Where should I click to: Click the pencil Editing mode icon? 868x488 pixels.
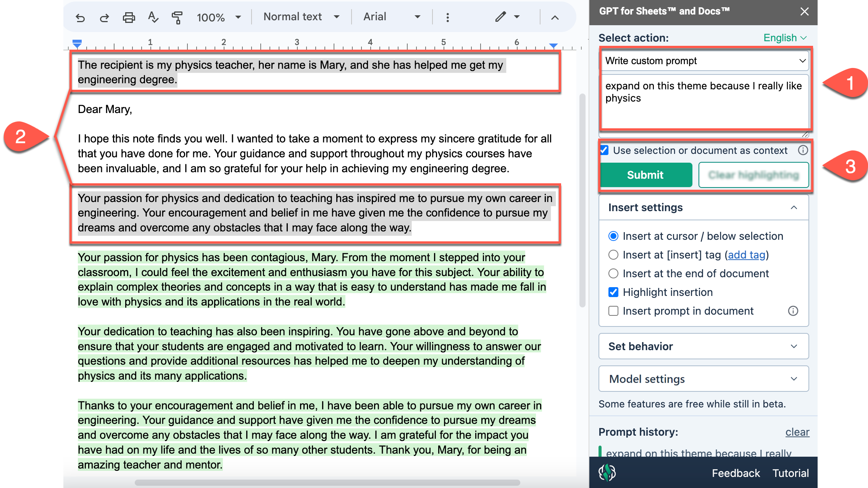(500, 17)
